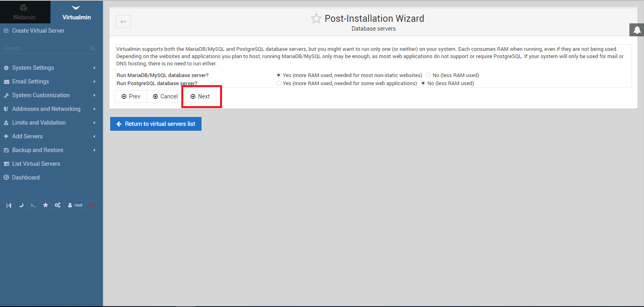644x307 pixels.
Task: Select No for PostgreSQL database server
Action: 423,84
